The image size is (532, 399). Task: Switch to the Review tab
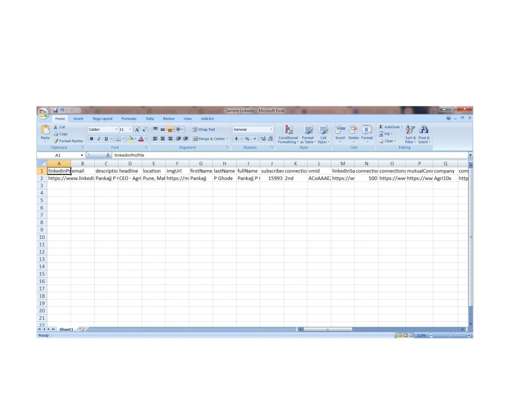[169, 119]
